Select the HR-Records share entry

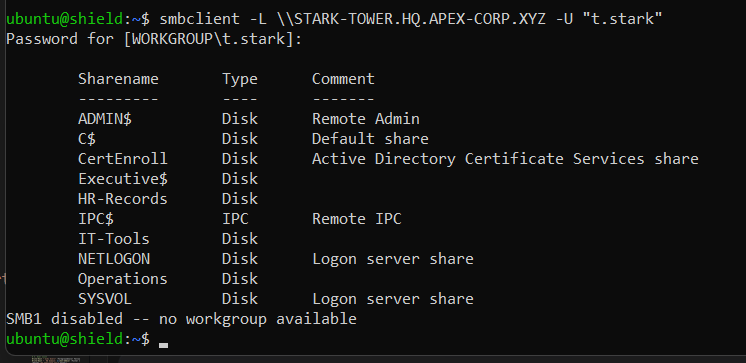(123, 199)
